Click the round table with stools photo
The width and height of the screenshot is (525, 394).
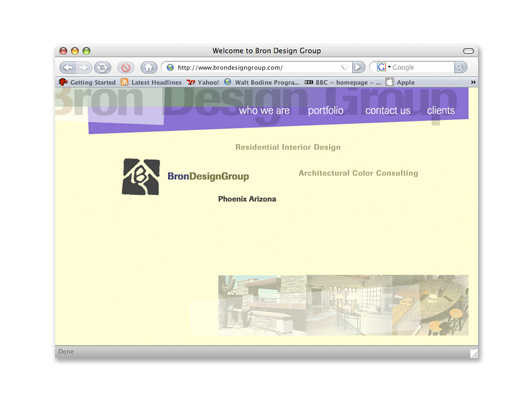pyautogui.click(x=431, y=305)
